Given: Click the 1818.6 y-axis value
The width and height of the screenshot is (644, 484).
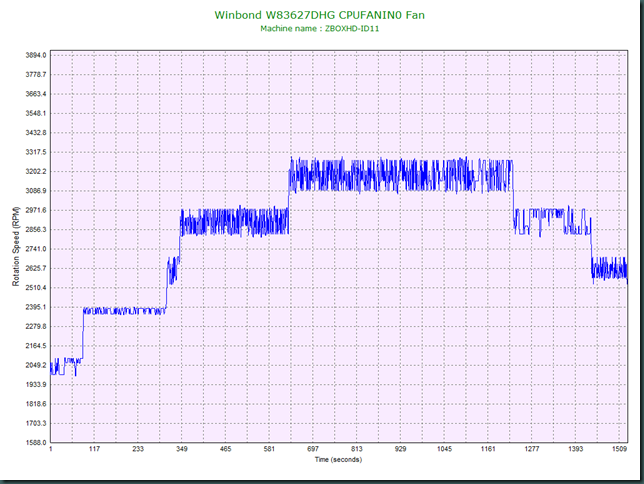Looking at the screenshot, I should click(x=36, y=404).
